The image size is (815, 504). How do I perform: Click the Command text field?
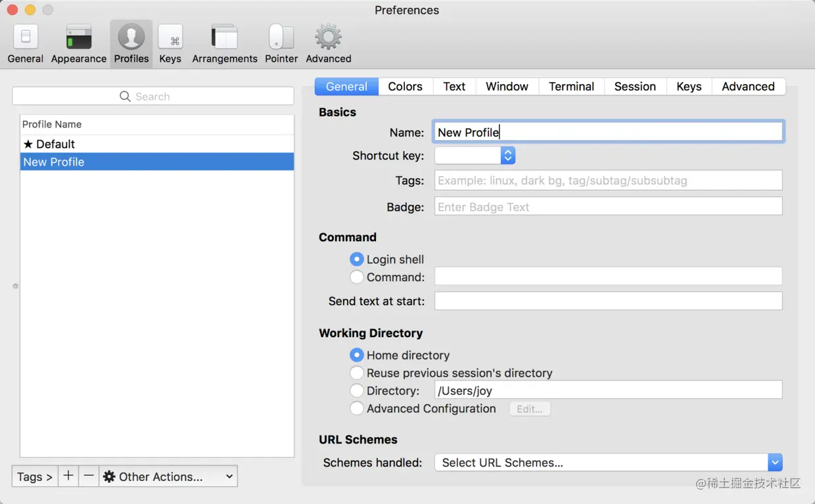pos(609,277)
